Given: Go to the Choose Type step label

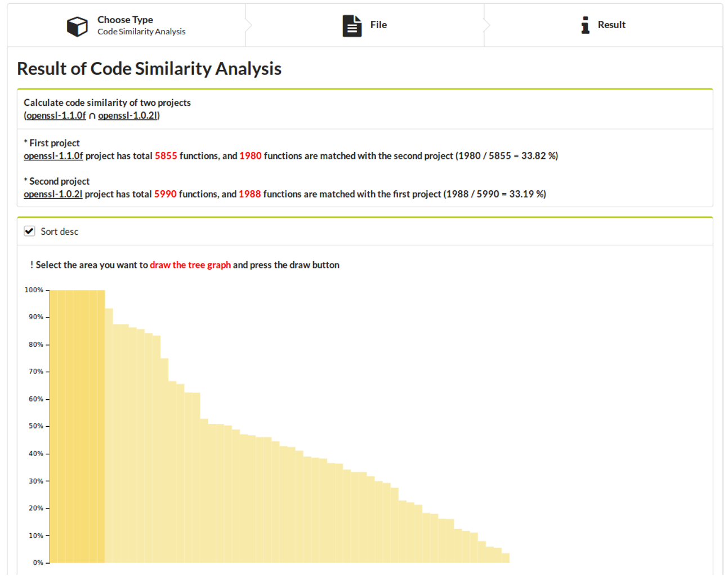Looking at the screenshot, I should coord(125,20).
